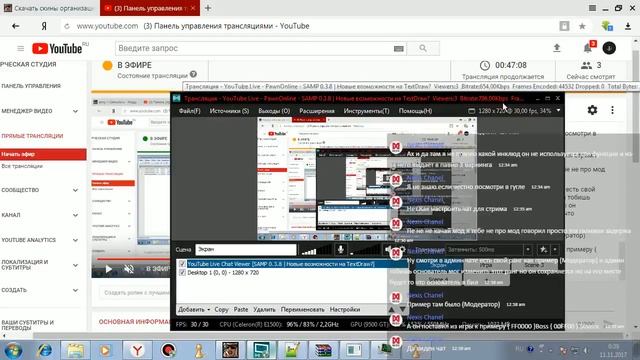This screenshot has width=640, height=360.
Task: Unmute the stream preview speaker icon
Action: (129, 269)
